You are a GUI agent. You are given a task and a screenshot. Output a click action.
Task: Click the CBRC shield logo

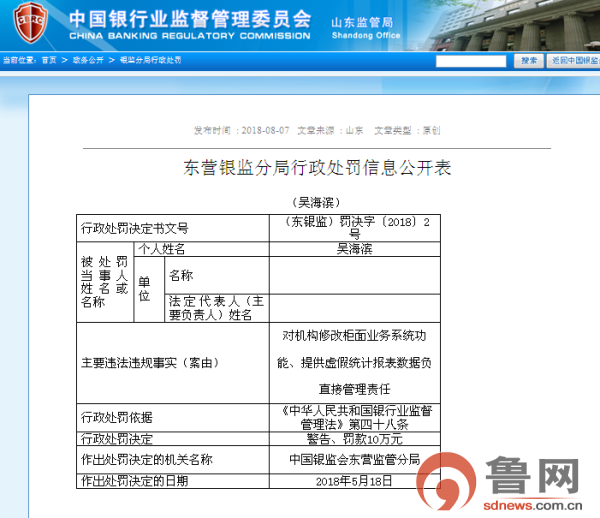pos(30,22)
